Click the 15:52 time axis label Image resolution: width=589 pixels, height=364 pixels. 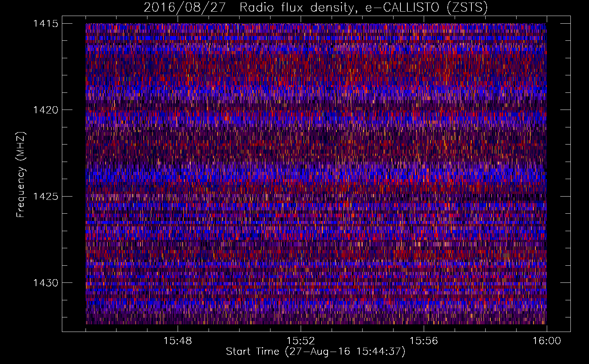(301, 341)
